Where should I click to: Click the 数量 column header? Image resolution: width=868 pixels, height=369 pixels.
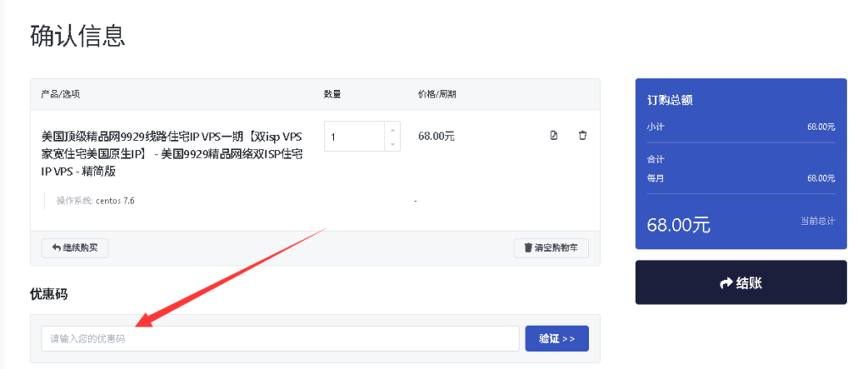(x=332, y=94)
